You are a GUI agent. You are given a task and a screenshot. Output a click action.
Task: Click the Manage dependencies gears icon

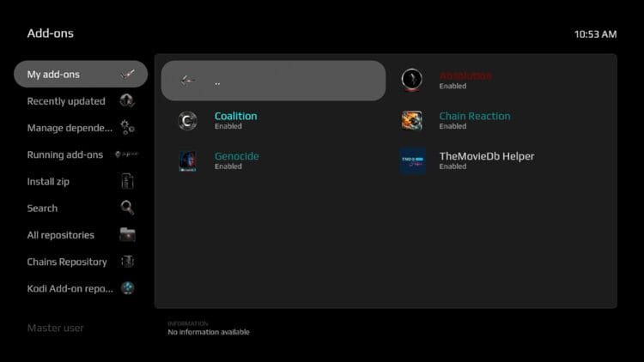(x=127, y=128)
